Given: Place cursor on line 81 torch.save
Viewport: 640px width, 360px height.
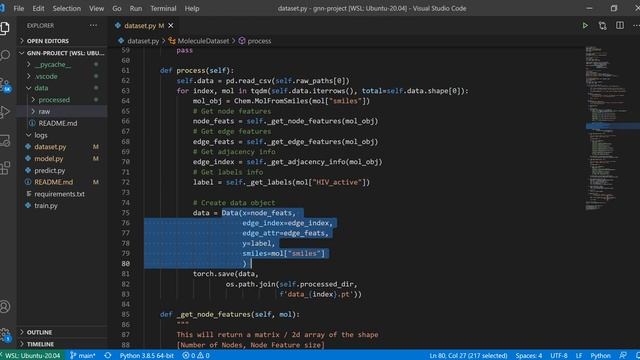Looking at the screenshot, I should (x=225, y=274).
